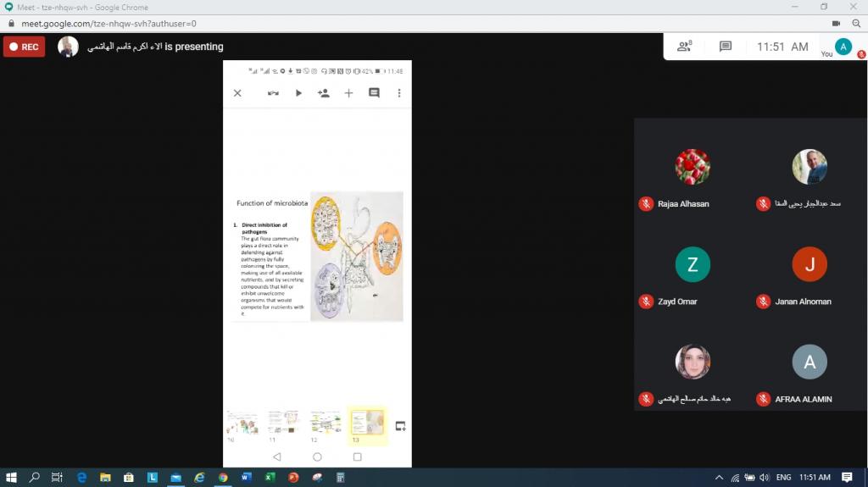The width and height of the screenshot is (868, 487).
Task: Click the site lock icon in address bar
Action: point(12,24)
